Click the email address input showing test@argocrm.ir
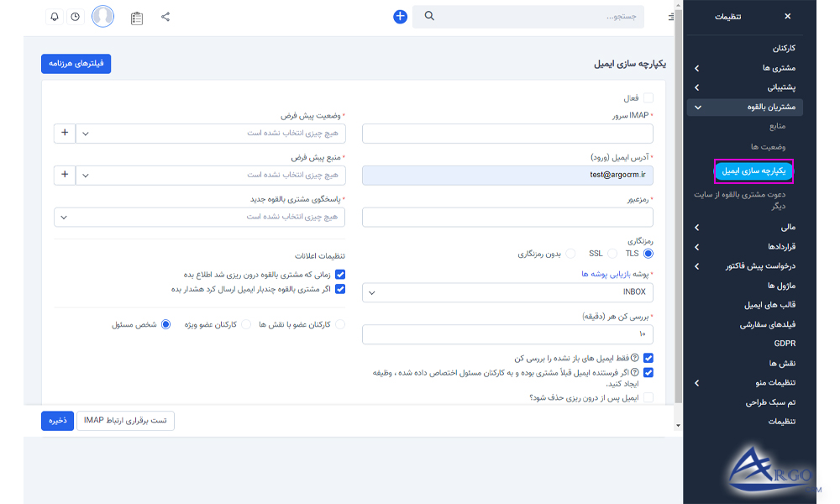Viewport: 840px width, 504px height. tap(508, 175)
